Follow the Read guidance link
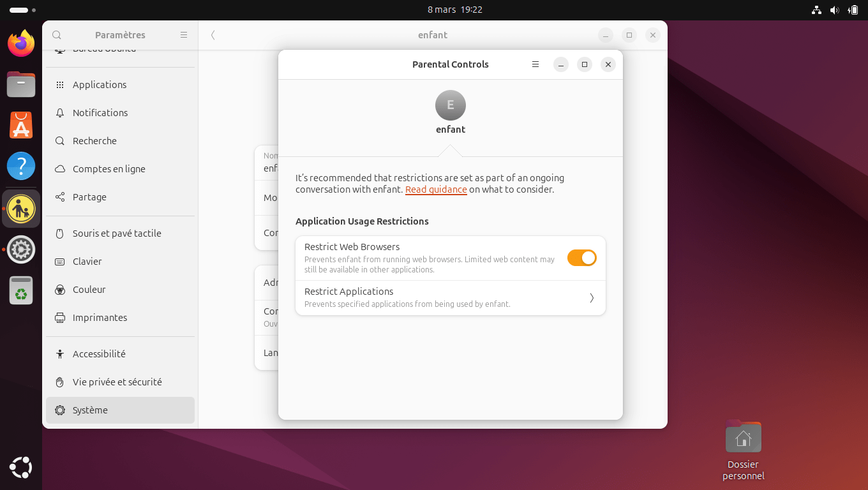The width and height of the screenshot is (868, 490). coord(436,189)
